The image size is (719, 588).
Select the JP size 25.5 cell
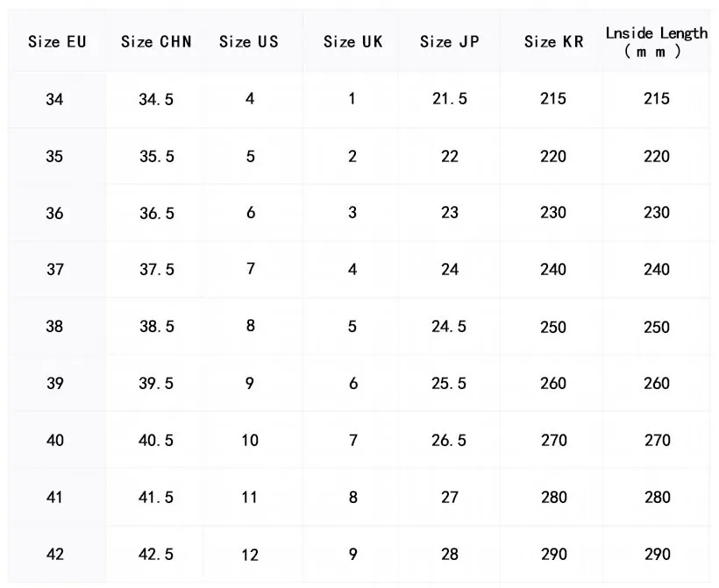click(x=449, y=383)
